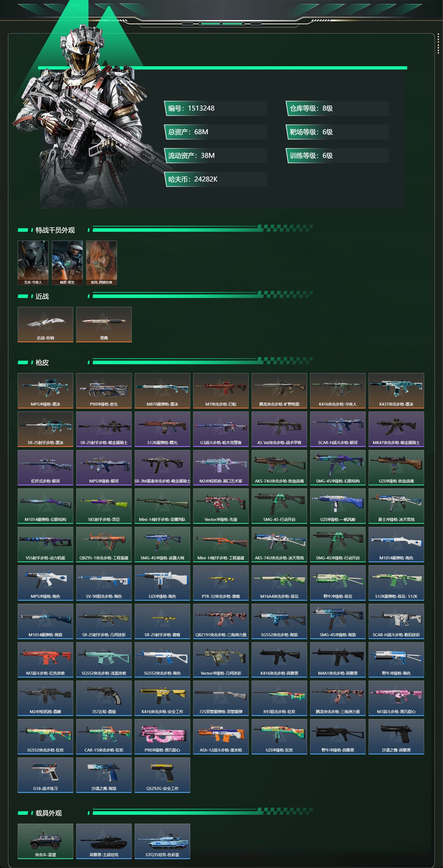This screenshot has height=868, width=443.
Task: Select the QBZ95-1突击步枪-工程基建 skin
Action: [104, 544]
